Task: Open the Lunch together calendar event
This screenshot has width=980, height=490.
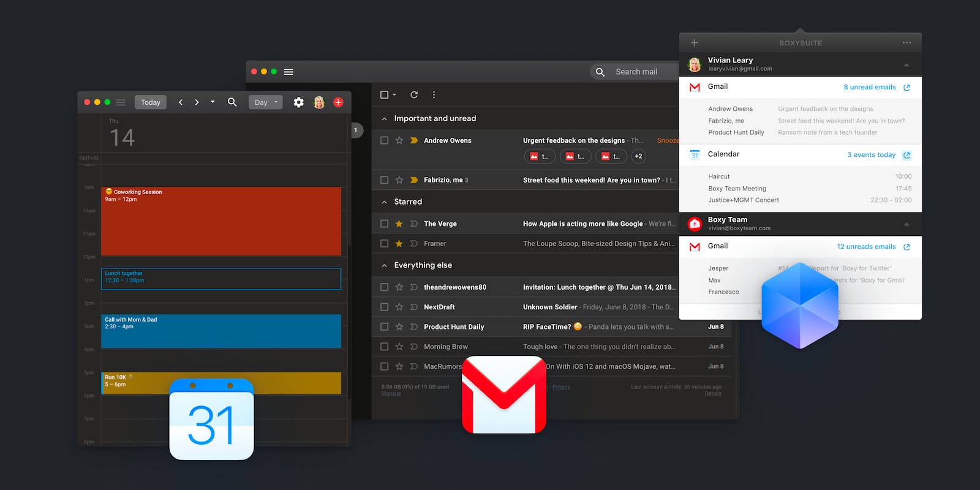Action: coord(221,279)
